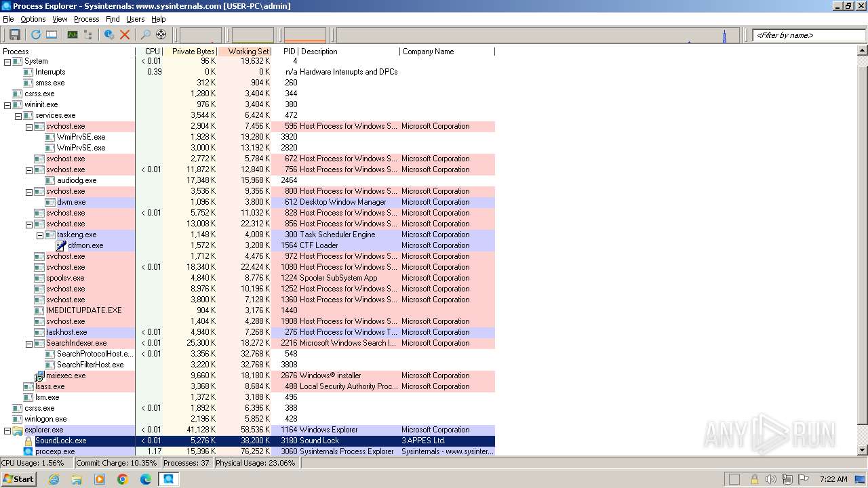Click the Action Center flag tray icon
Screen dimensions: 868x488
804,479
